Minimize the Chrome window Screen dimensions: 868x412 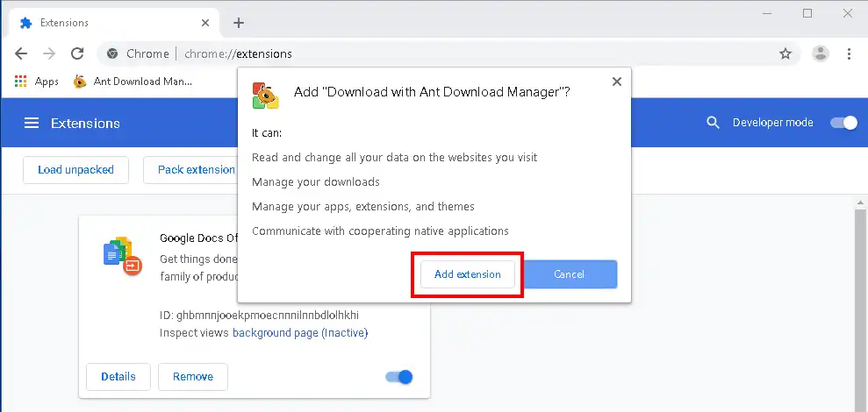click(x=767, y=13)
